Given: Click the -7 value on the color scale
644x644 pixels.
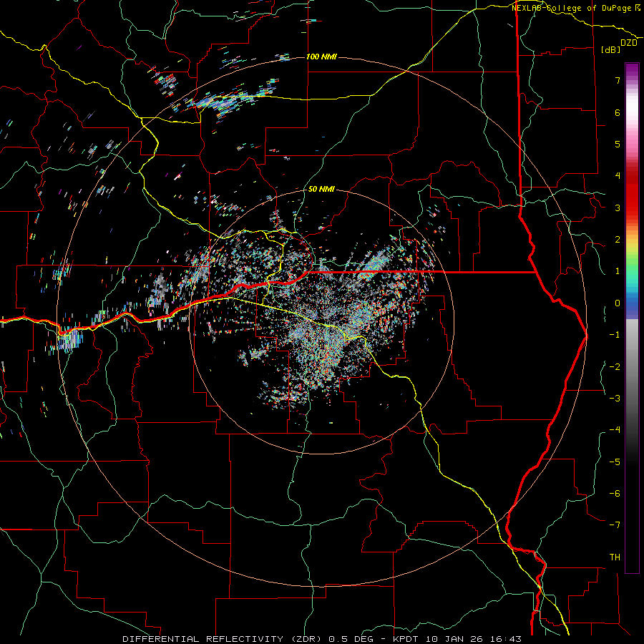Looking at the screenshot, I should [615, 525].
